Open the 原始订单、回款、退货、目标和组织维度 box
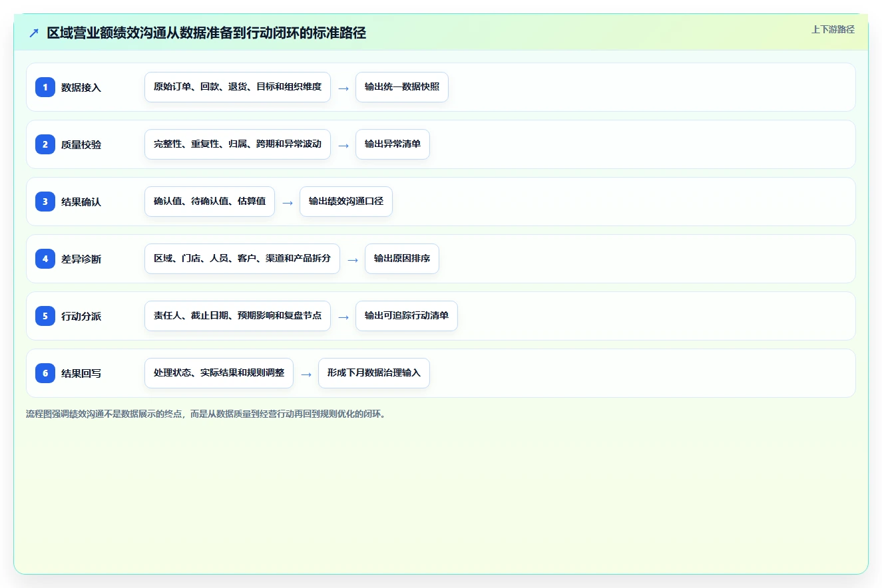 [238, 86]
